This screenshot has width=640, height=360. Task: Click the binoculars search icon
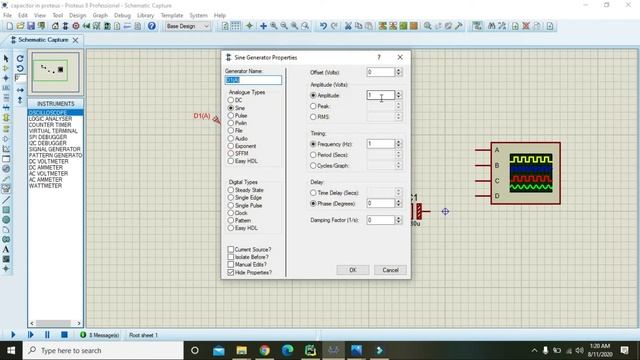pyautogui.click(x=492, y=26)
